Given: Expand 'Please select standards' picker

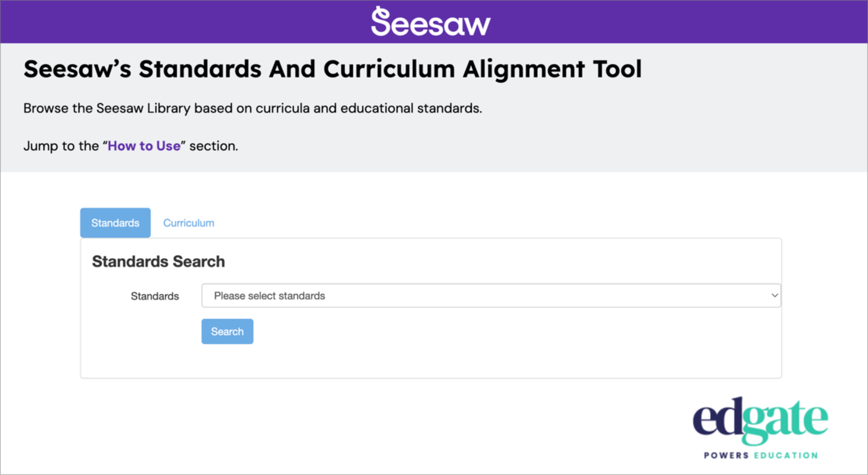Looking at the screenshot, I should pyautogui.click(x=490, y=295).
